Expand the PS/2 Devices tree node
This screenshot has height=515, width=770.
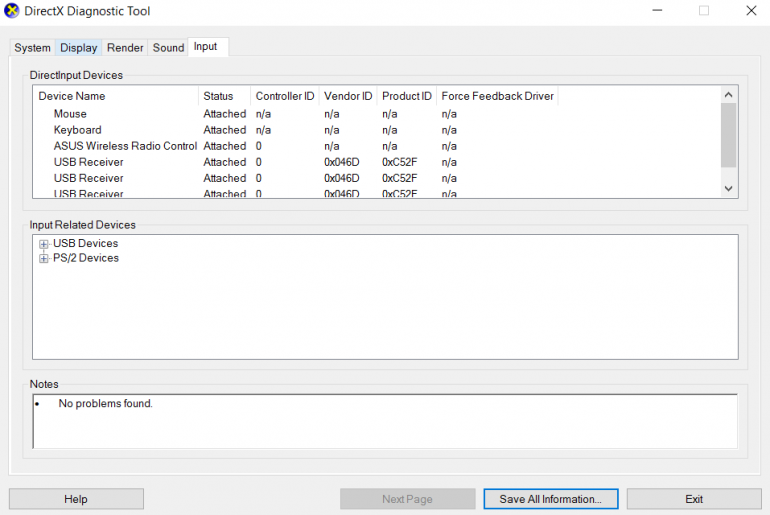tap(44, 259)
